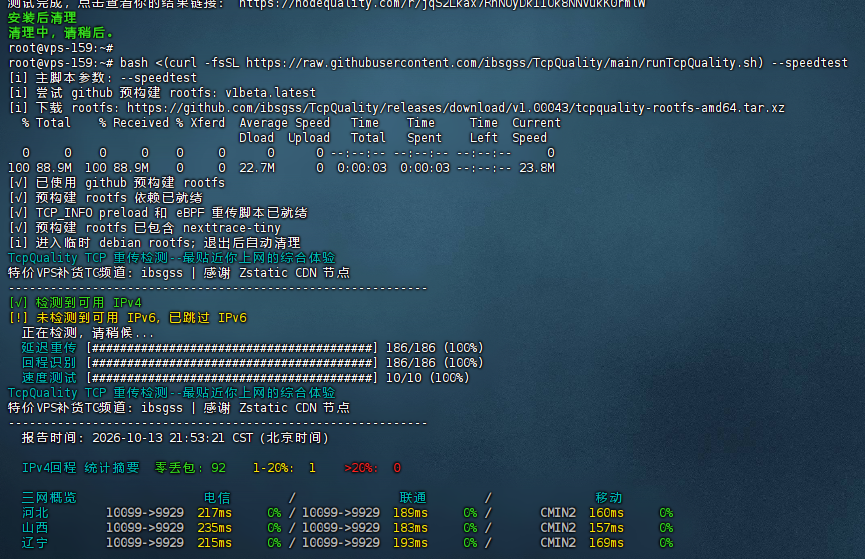Click the 160ms latency value
865x559 pixels.
pos(606,513)
